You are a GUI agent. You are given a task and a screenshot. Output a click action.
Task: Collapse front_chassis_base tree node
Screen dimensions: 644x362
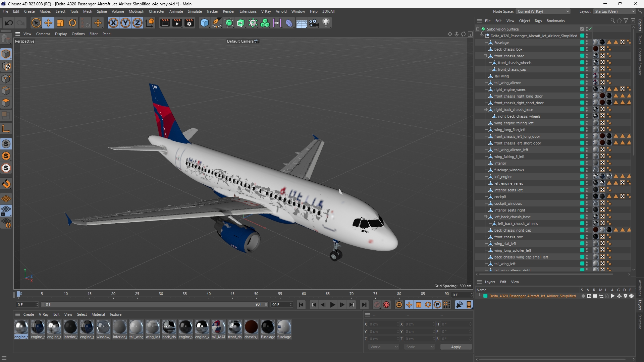pos(485,56)
